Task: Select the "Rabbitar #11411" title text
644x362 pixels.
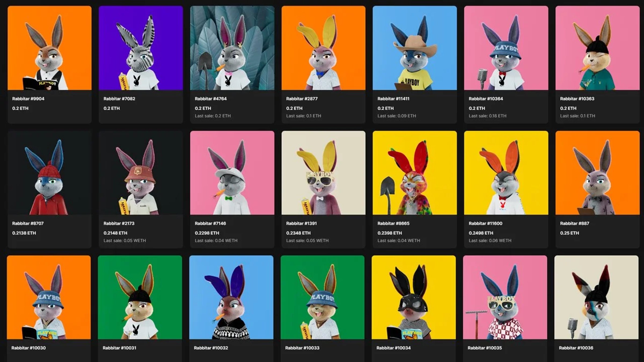Action: (393, 99)
